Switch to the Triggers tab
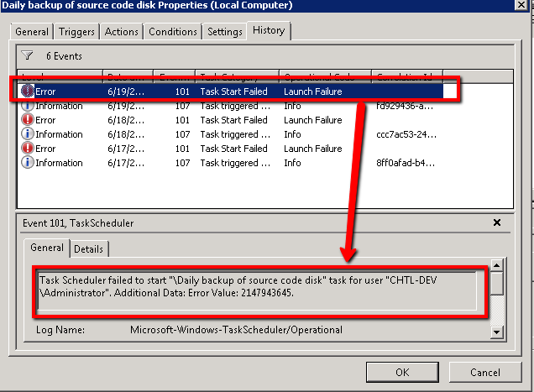This screenshot has width=534, height=392. (x=77, y=32)
